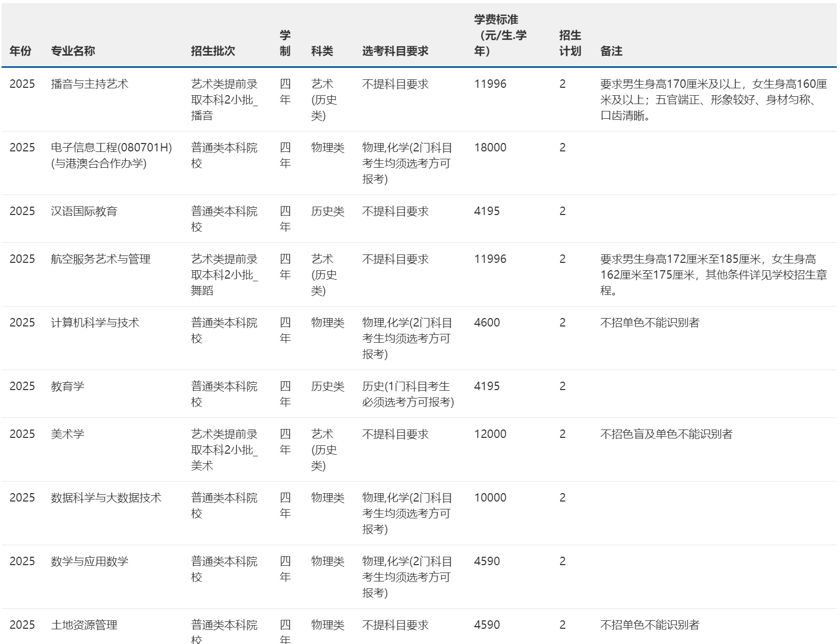840x644 pixels.
Task: Select the 美术学 major name
Action: click(67, 434)
